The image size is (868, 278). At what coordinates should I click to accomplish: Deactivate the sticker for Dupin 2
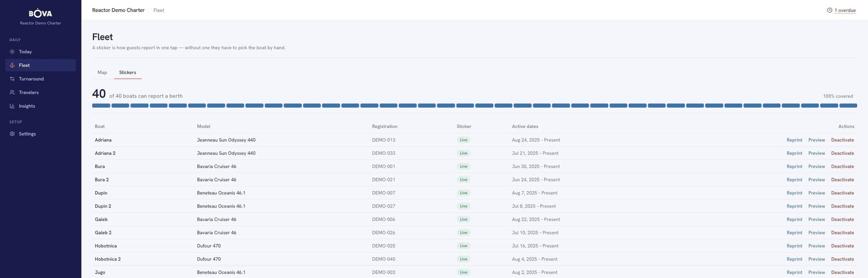click(x=842, y=206)
